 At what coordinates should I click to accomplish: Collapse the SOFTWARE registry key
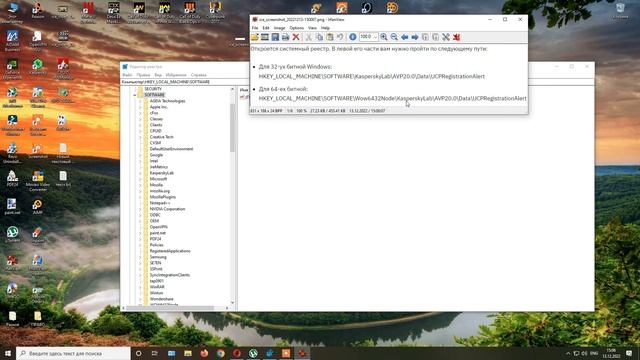click(135, 95)
